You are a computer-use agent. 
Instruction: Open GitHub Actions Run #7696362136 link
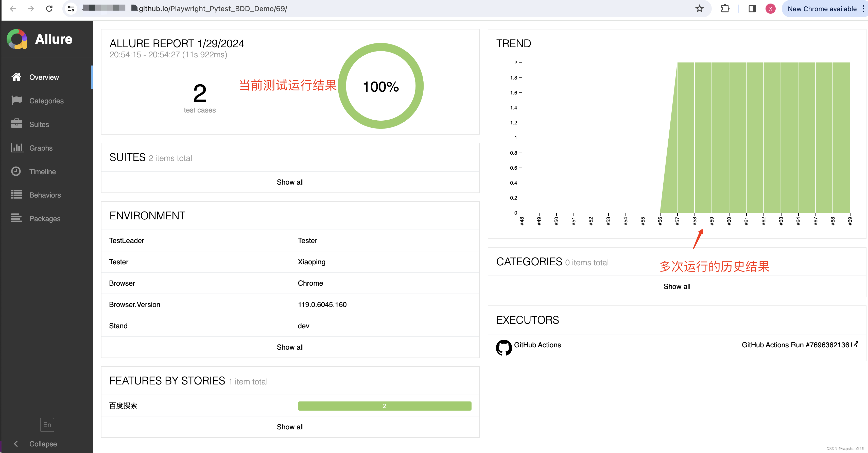click(800, 345)
